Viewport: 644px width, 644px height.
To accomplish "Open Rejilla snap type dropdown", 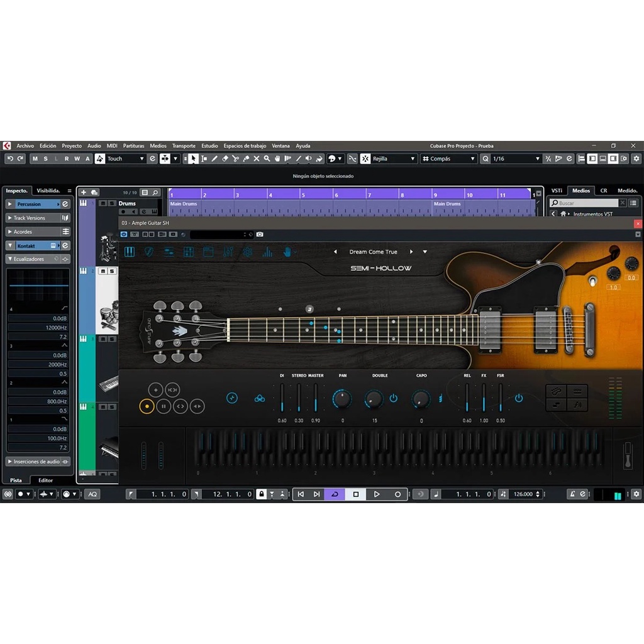I will point(394,158).
